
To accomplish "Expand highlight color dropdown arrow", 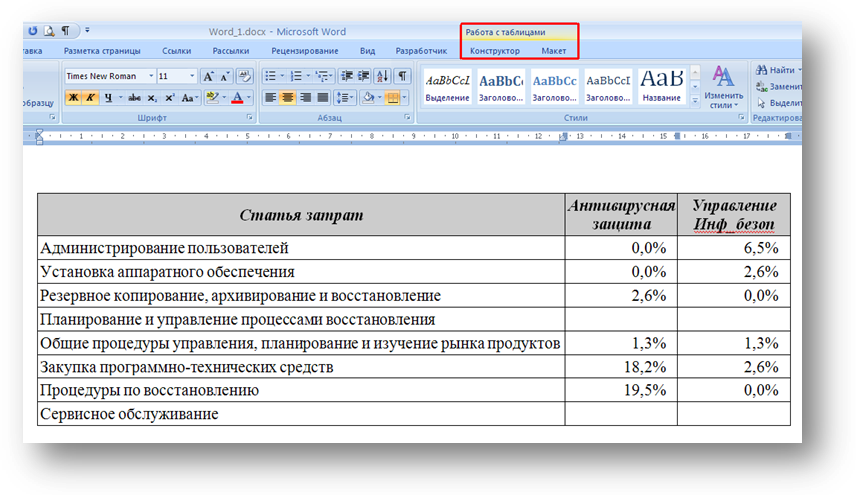I will tap(224, 98).
